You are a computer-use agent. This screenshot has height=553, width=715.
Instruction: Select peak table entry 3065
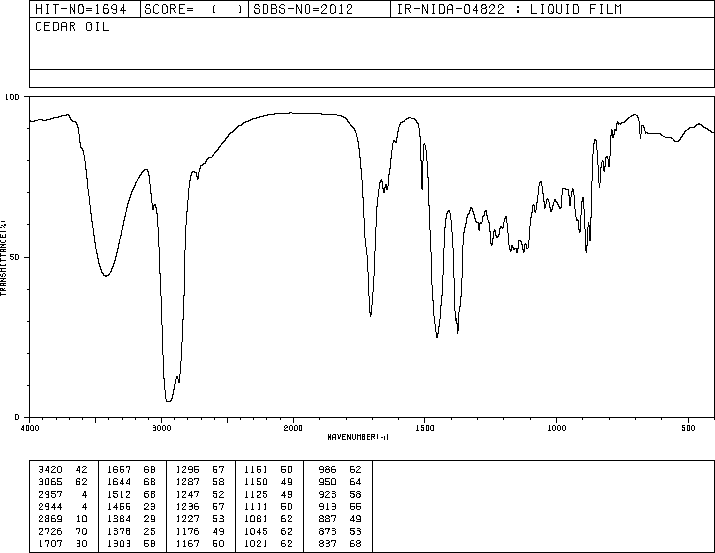[x=63, y=482]
